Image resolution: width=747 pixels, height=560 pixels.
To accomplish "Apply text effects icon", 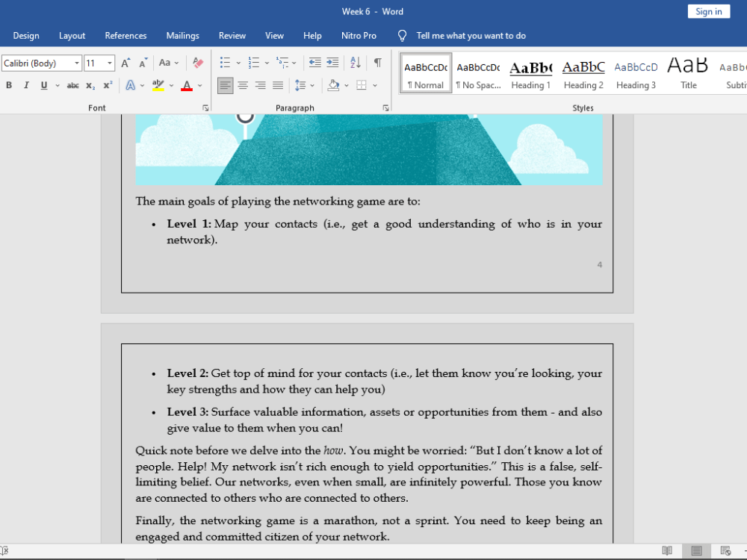I will (130, 85).
